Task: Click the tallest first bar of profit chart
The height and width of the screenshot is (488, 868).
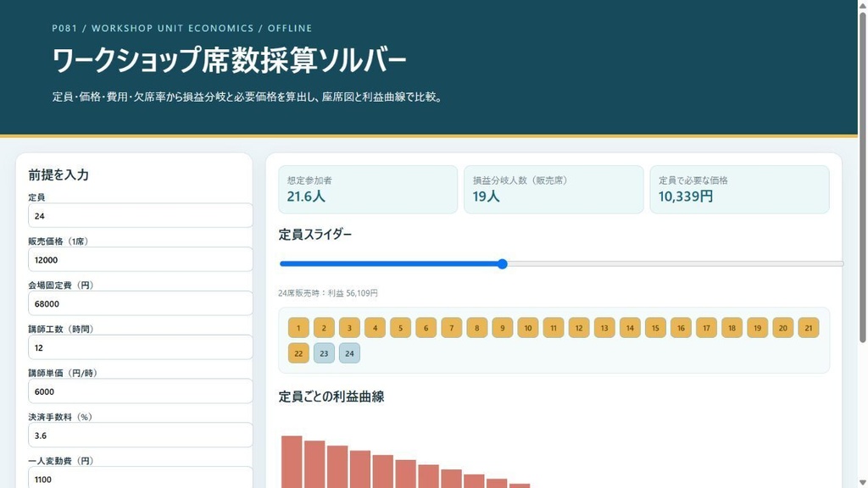Action: coord(292,462)
